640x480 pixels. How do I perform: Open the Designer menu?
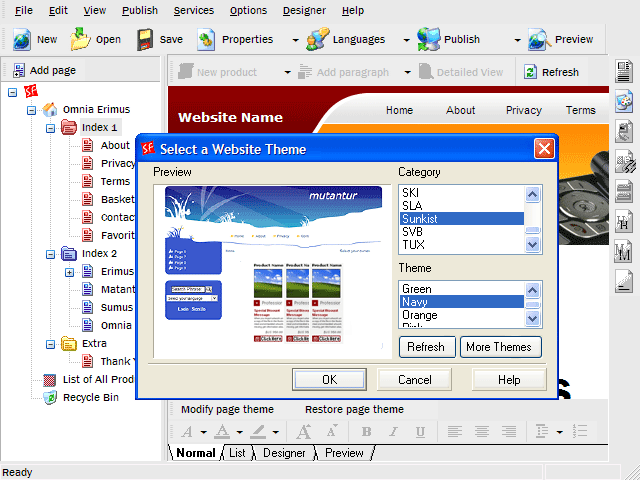pyautogui.click(x=304, y=10)
